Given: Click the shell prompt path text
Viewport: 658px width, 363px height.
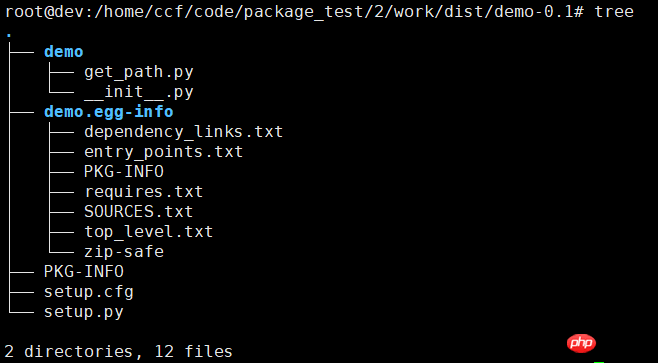Looking at the screenshot, I should 294,12.
